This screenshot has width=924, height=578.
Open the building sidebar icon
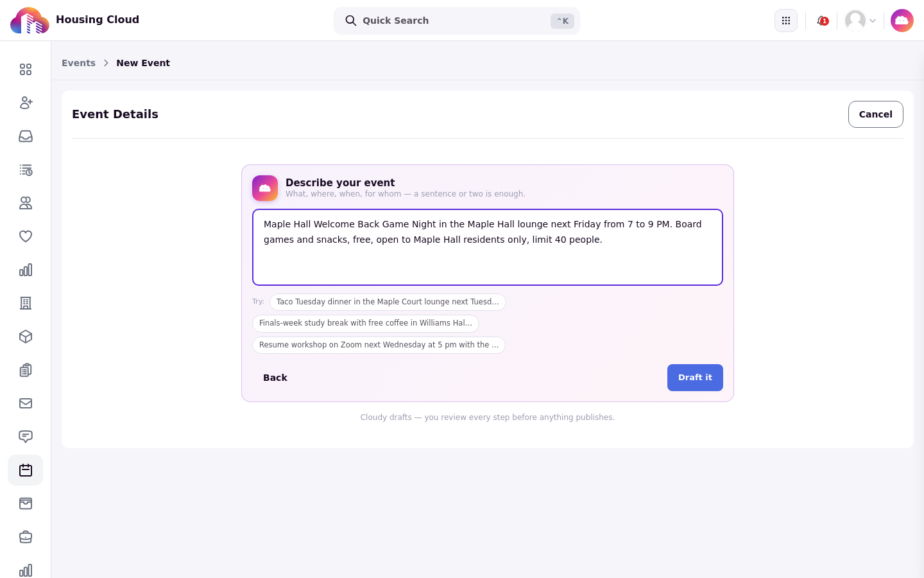point(26,303)
